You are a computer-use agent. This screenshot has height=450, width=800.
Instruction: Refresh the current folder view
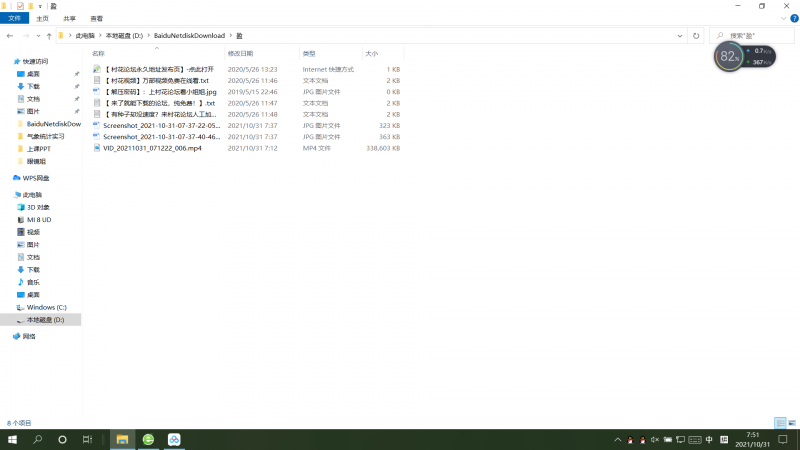click(696, 35)
